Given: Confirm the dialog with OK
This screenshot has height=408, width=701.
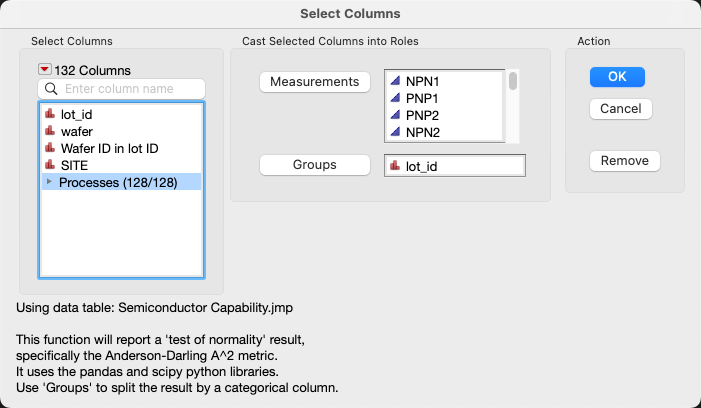Looking at the screenshot, I should pyautogui.click(x=617, y=77).
